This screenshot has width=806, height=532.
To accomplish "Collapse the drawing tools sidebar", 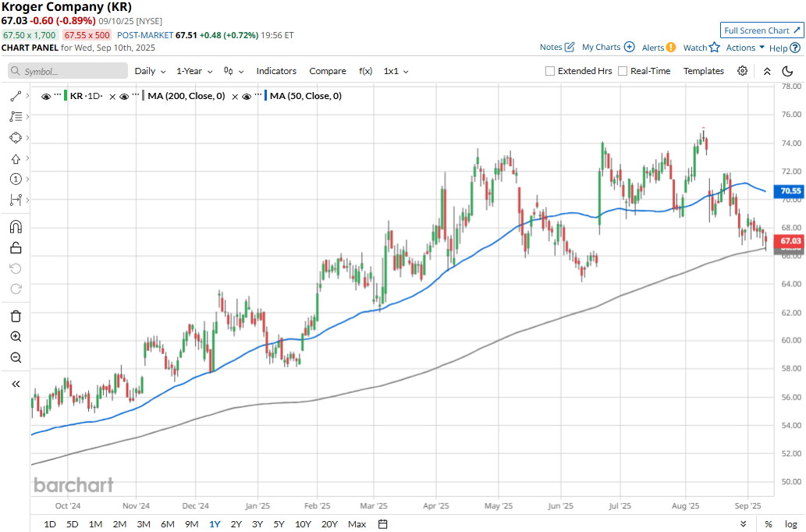I will [x=16, y=384].
